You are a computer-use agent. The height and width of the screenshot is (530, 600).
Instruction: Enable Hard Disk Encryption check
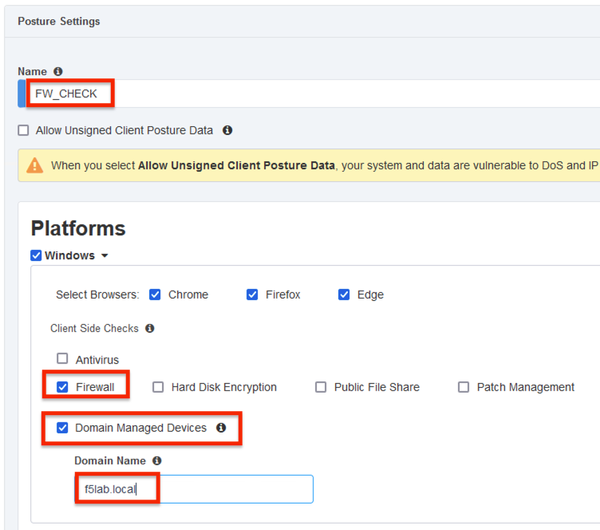click(158, 387)
